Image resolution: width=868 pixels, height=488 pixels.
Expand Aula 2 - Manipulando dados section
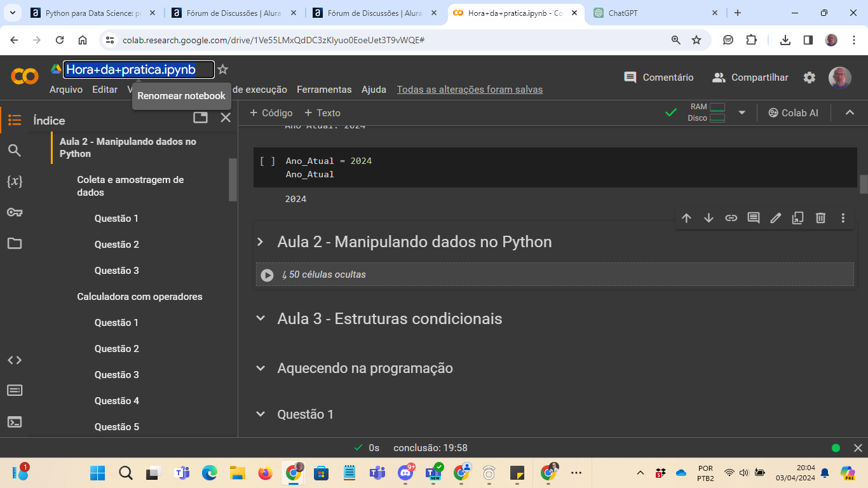[x=260, y=242]
